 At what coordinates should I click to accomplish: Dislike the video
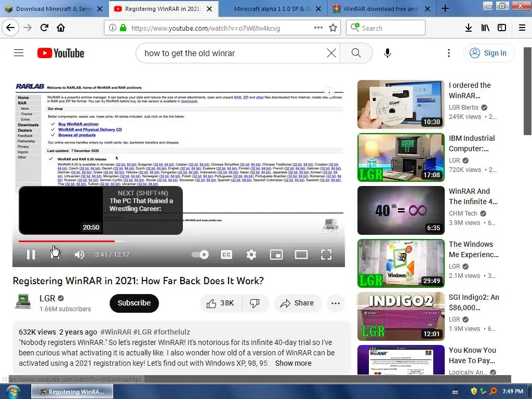coord(255,303)
